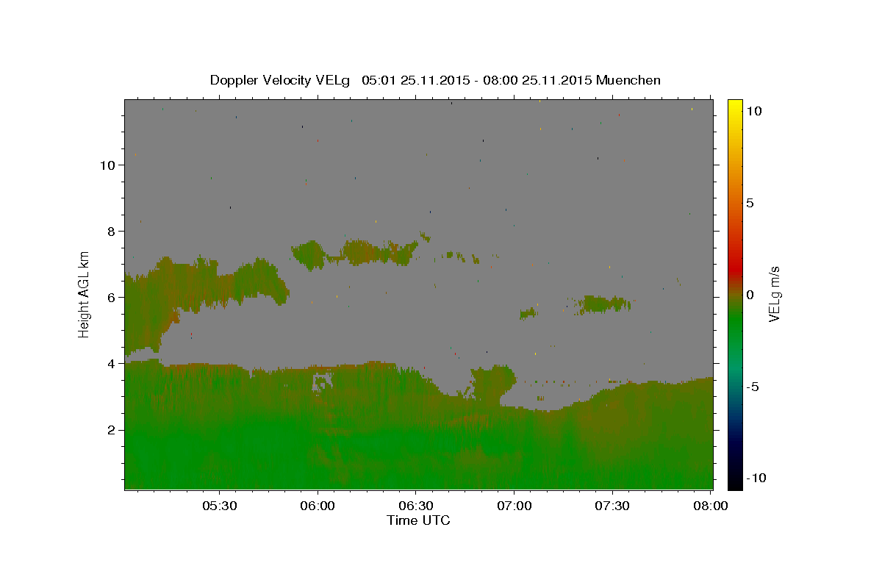Click the colorbar label '-5'

pyautogui.click(x=753, y=387)
